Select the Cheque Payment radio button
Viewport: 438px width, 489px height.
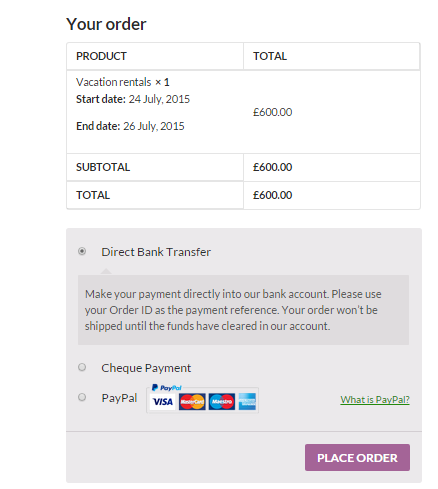[82, 367]
